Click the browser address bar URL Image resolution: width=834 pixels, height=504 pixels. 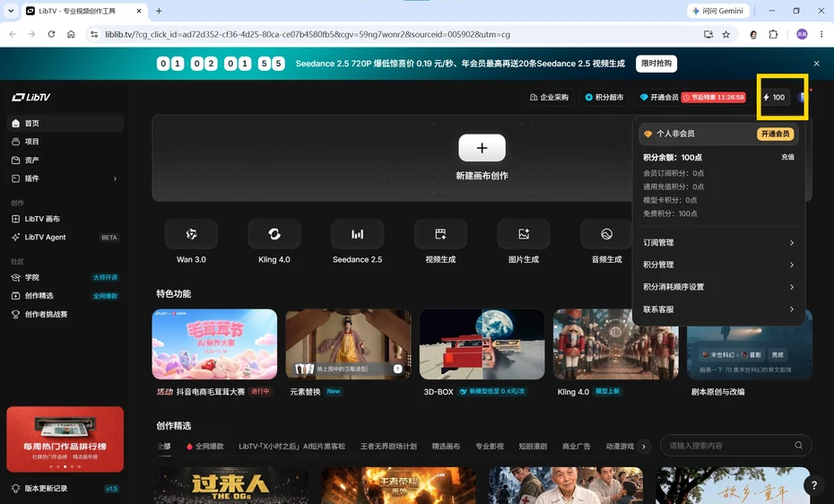click(308, 34)
